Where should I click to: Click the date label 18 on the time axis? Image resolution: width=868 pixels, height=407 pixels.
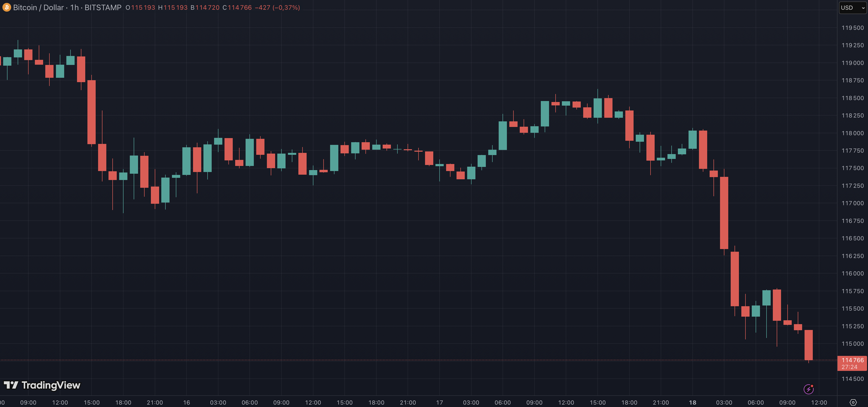[x=692, y=402]
